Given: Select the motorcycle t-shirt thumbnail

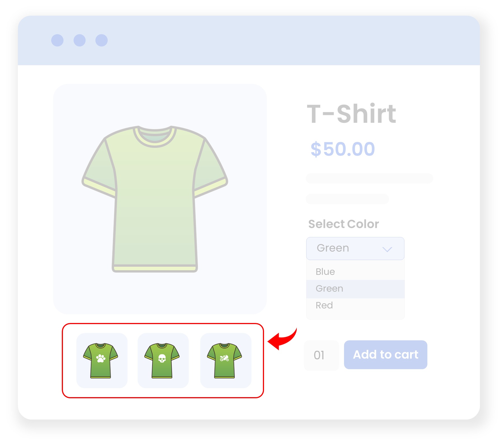Looking at the screenshot, I should [x=226, y=360].
